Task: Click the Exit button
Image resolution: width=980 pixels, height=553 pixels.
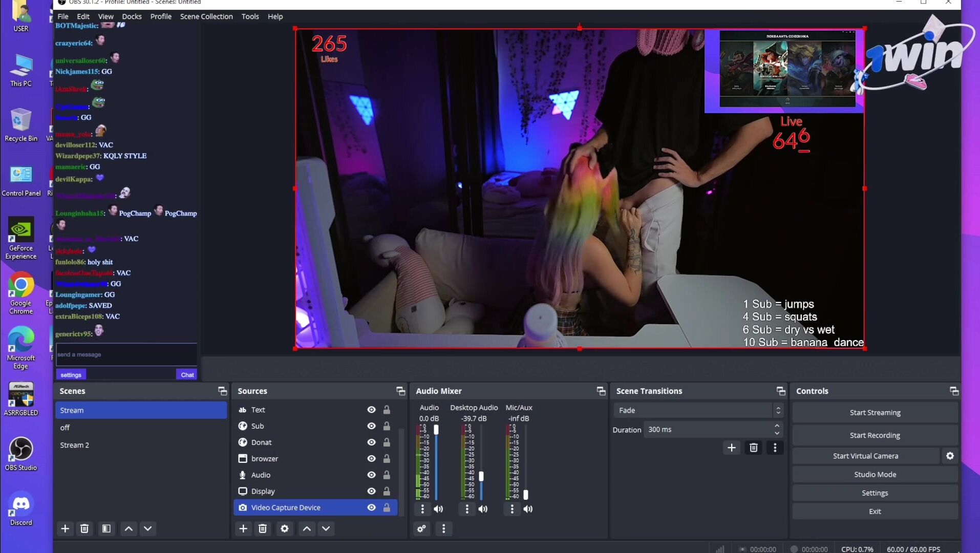Action: click(x=875, y=512)
